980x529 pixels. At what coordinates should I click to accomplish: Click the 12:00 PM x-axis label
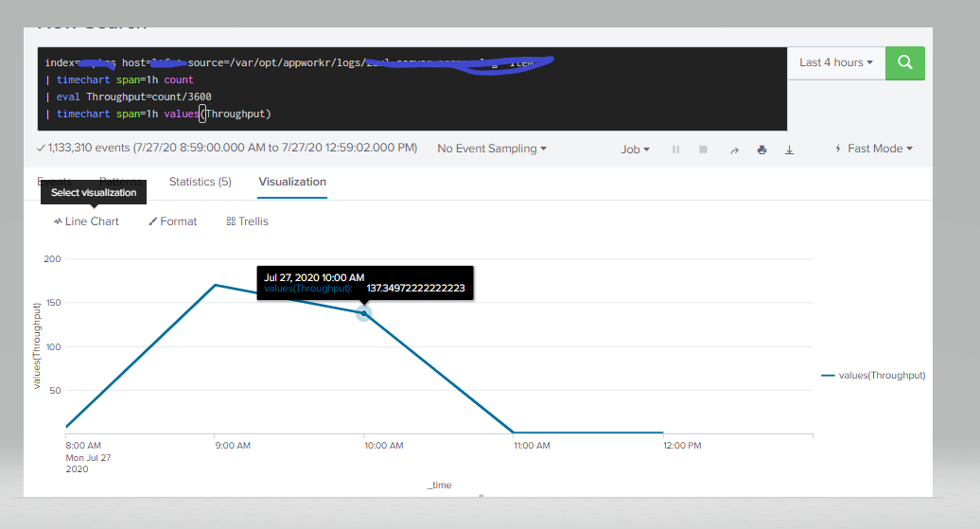click(x=683, y=446)
